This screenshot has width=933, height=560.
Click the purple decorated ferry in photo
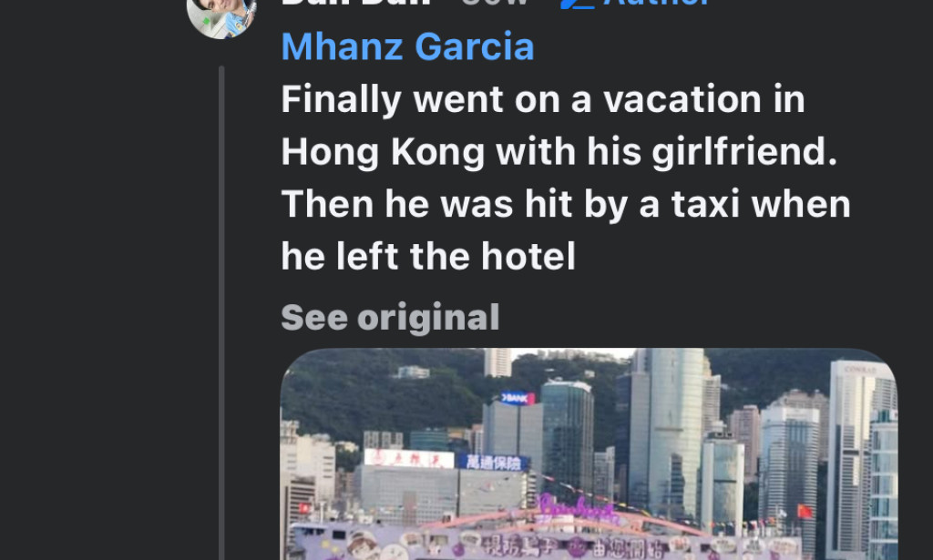547,539
